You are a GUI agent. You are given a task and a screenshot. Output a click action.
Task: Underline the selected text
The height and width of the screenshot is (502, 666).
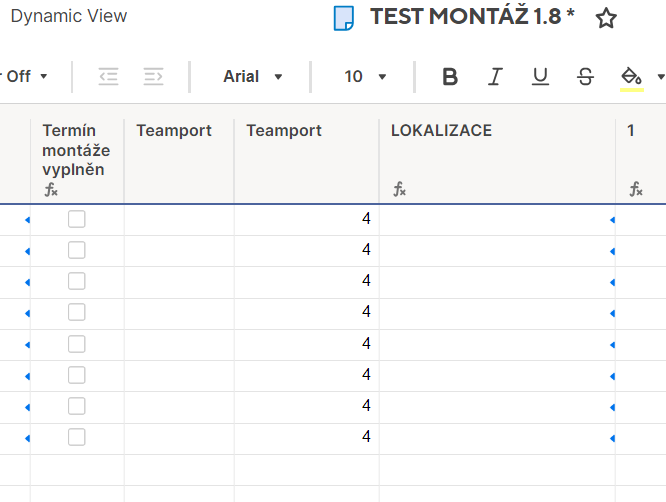point(540,77)
